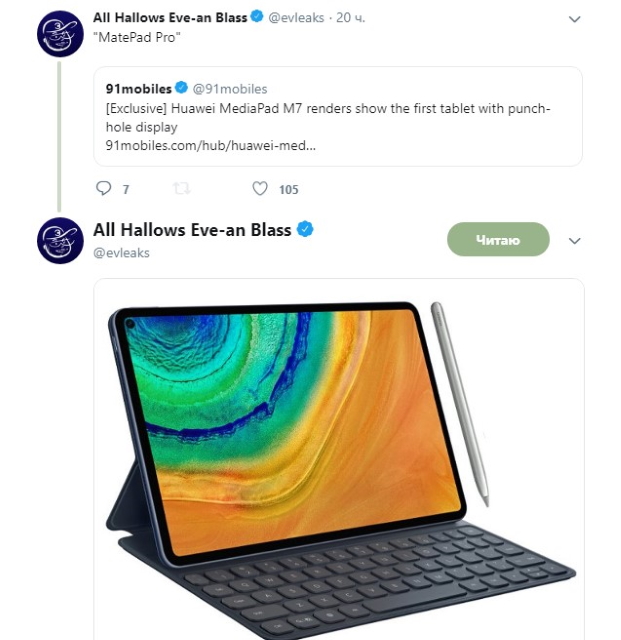
Task: Click verified badge beside large Blass name
Action: click(305, 229)
